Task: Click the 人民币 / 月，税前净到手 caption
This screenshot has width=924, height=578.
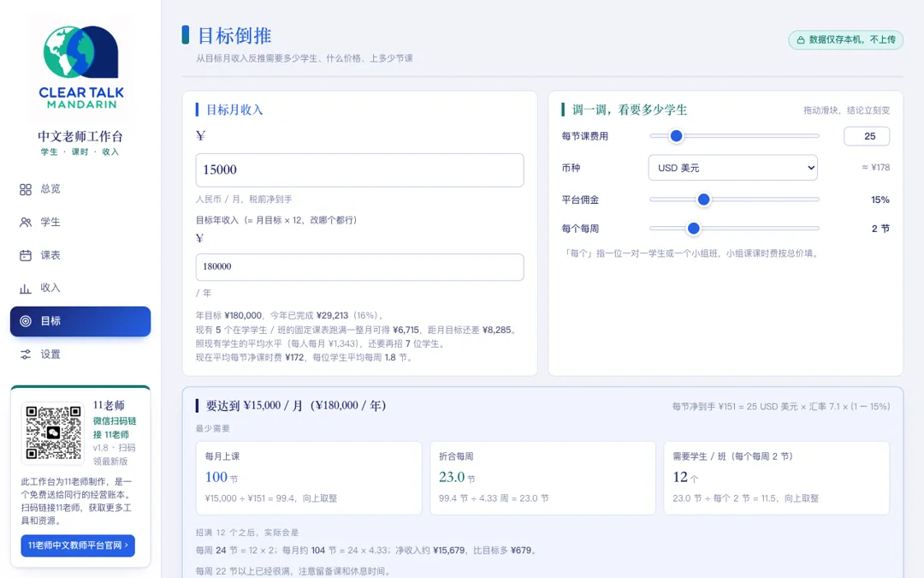Action: (244, 200)
